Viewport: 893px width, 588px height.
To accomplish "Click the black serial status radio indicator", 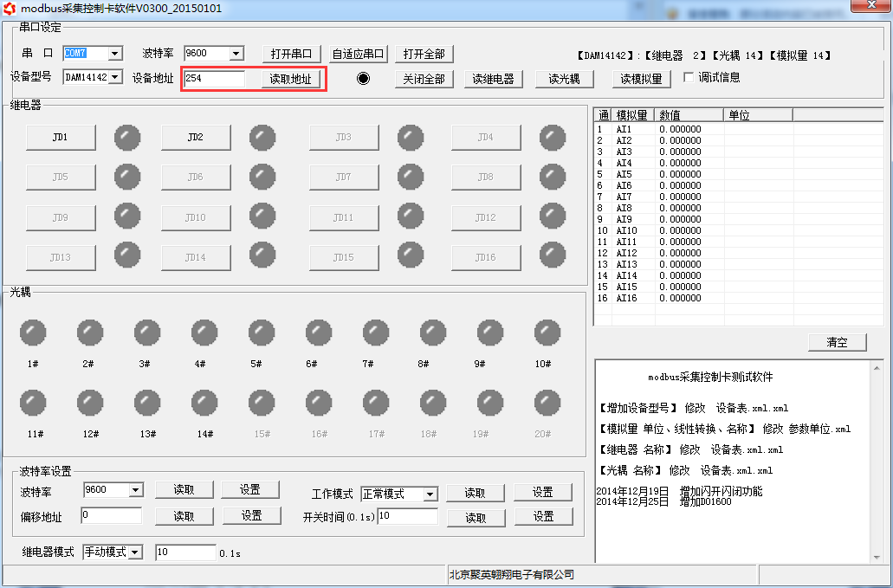I will [x=363, y=78].
